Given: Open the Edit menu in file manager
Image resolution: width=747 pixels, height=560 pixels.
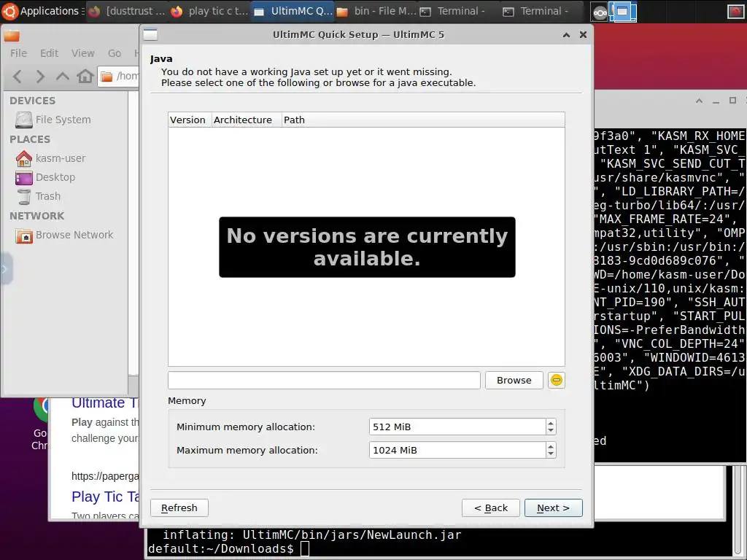Looking at the screenshot, I should tap(49, 53).
